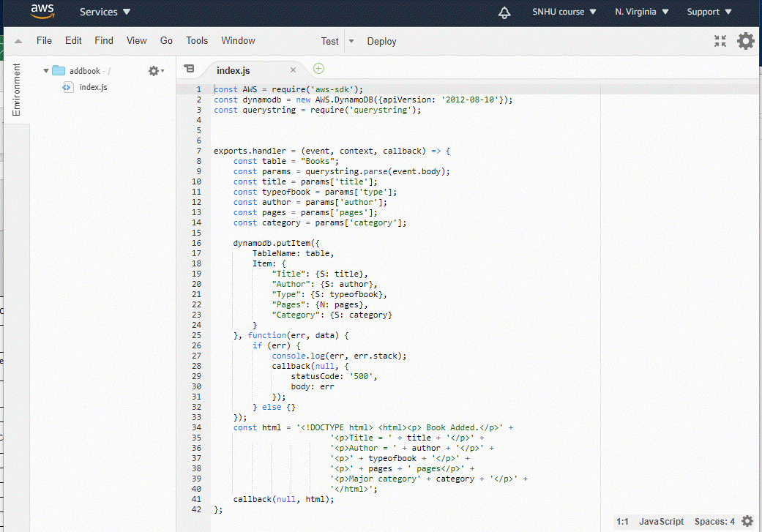Screen dimensions: 762x532
Task: Open the Tools menu
Action: tap(197, 41)
